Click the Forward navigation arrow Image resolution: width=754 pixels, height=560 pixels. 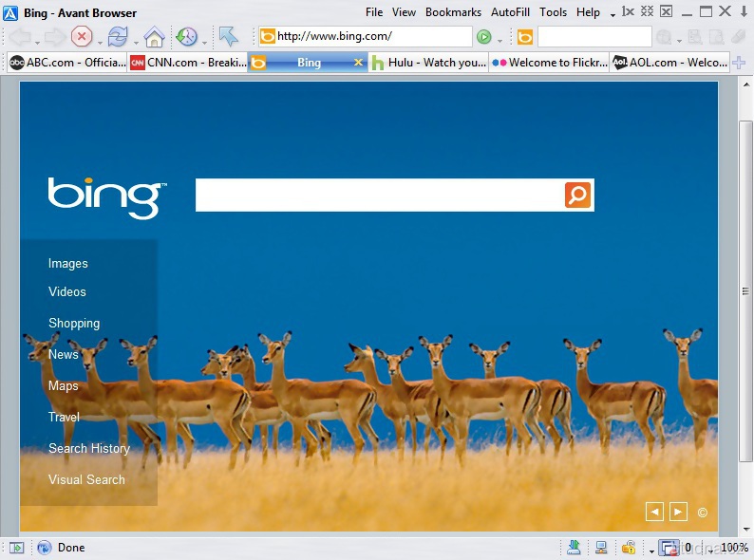[55, 36]
